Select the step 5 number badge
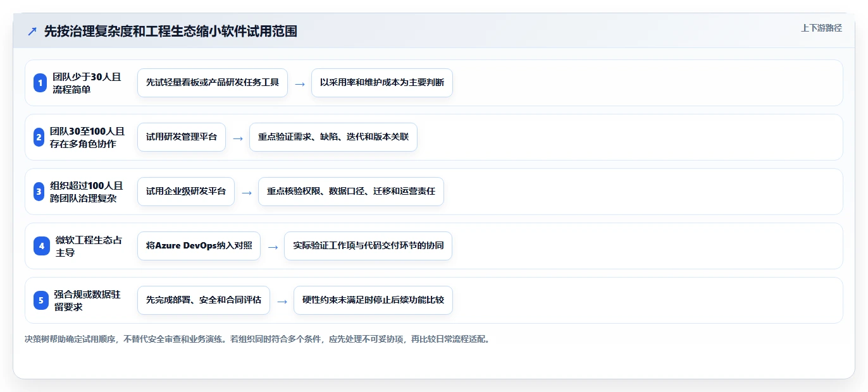Image resolution: width=868 pixels, height=392 pixels. coord(41,300)
